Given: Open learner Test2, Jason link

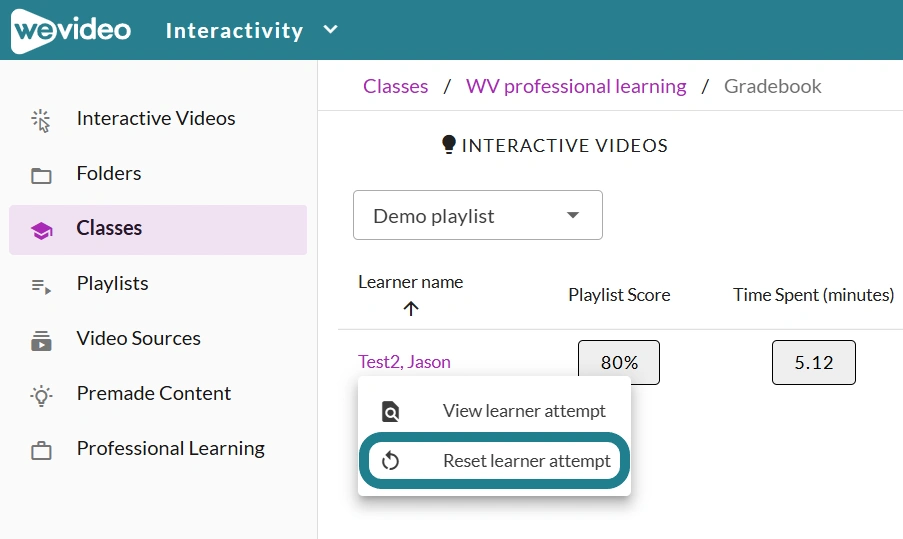Looking at the screenshot, I should click(x=404, y=362).
